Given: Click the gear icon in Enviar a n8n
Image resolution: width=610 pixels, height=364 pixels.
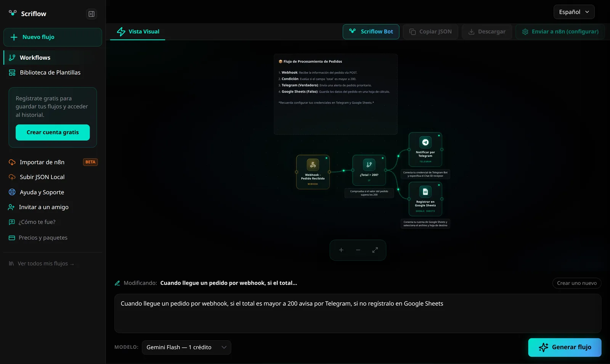Looking at the screenshot, I should 525,32.
